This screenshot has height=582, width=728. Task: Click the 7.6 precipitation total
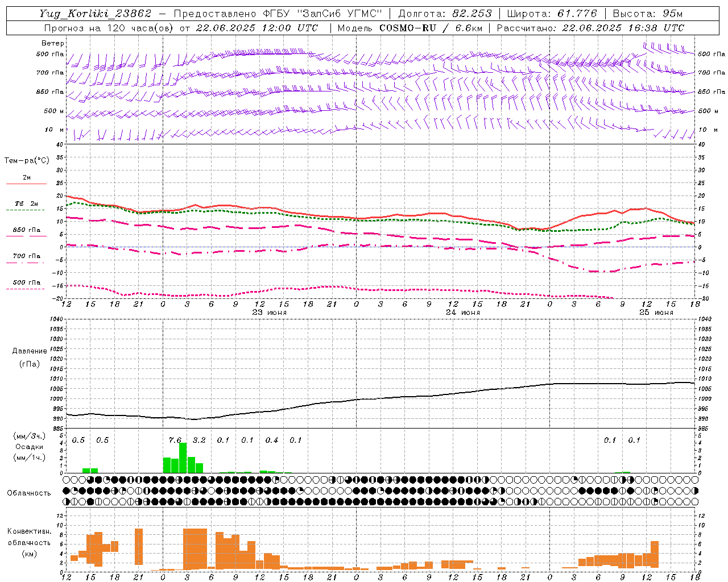click(x=175, y=440)
